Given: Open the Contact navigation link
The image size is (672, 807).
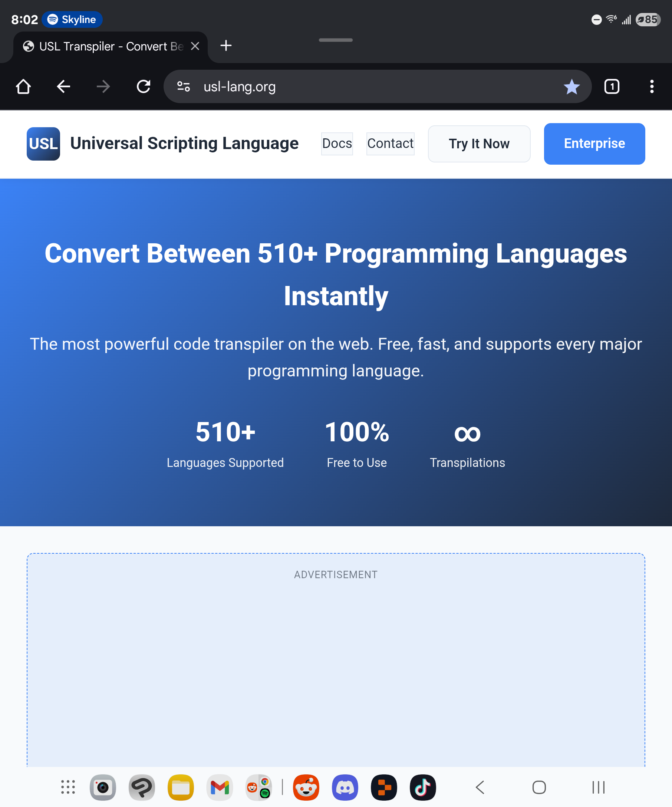Looking at the screenshot, I should point(390,144).
